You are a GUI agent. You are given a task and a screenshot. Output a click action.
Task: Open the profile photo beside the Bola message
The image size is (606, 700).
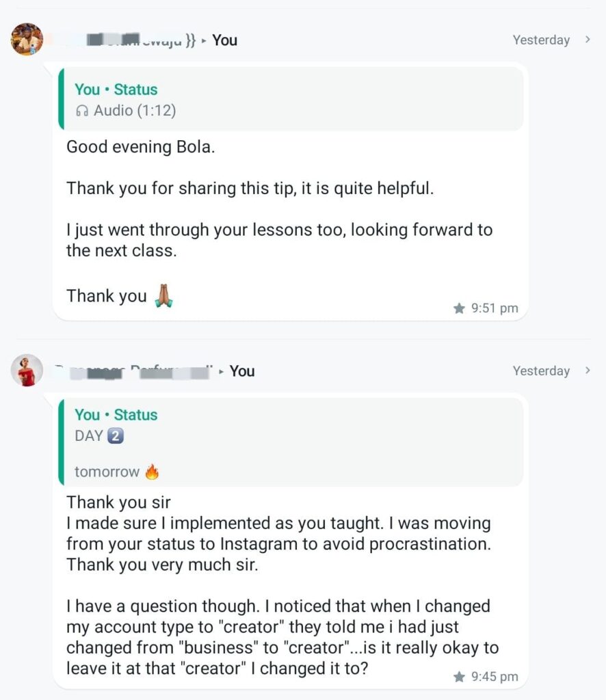27,40
